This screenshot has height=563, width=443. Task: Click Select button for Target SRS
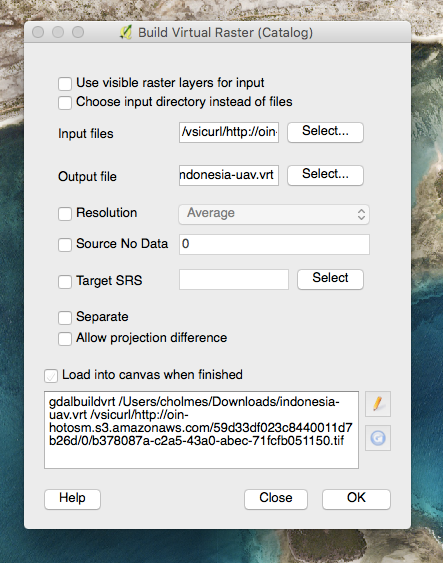point(330,279)
